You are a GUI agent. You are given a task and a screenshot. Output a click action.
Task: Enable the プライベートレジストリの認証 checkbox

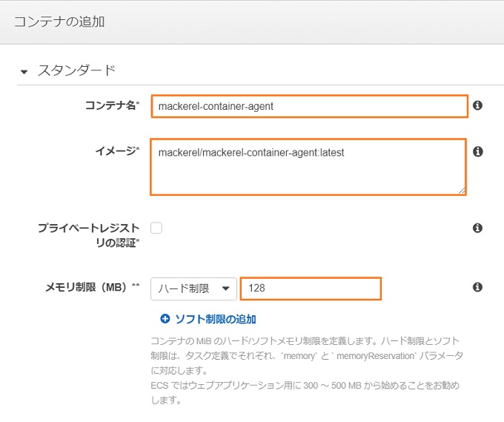[x=156, y=228]
